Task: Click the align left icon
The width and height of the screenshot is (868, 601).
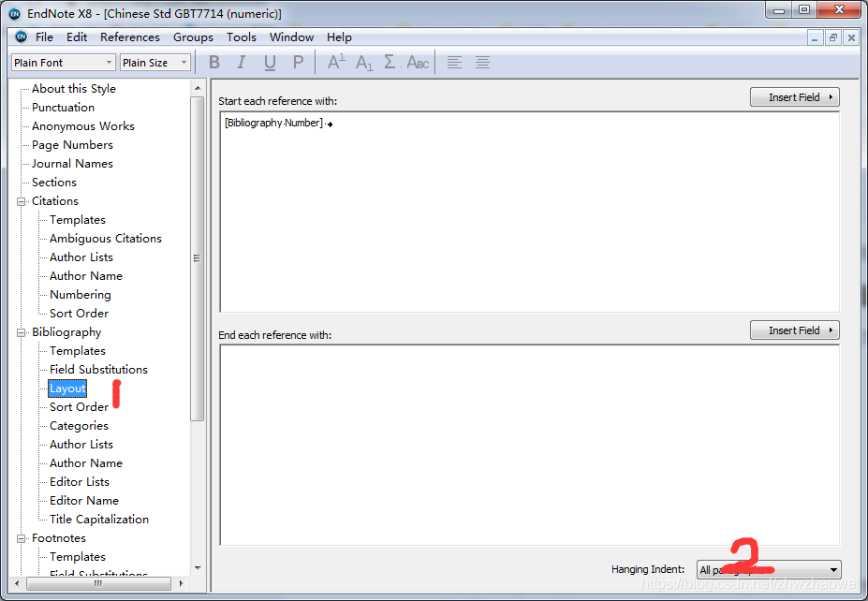Action: [x=454, y=62]
